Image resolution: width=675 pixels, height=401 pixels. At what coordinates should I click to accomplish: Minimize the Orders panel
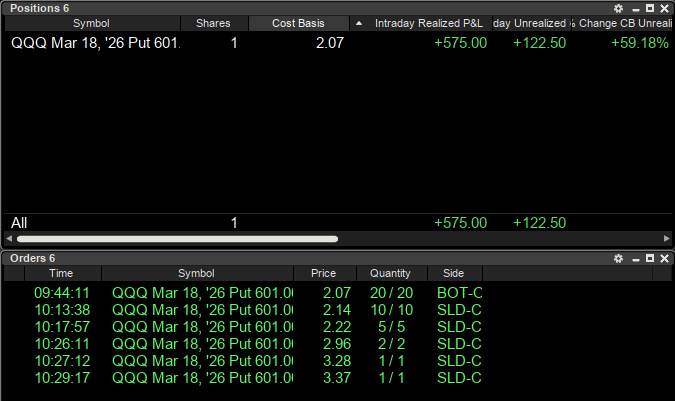(x=636, y=258)
